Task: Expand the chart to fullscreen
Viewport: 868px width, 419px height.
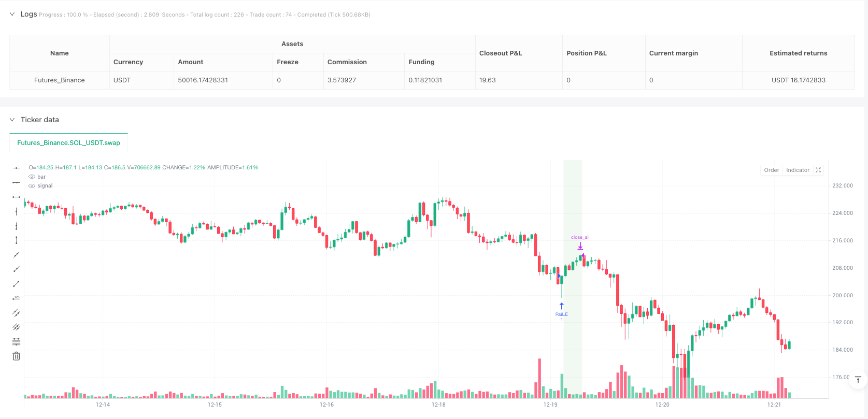Action: pyautogui.click(x=818, y=170)
